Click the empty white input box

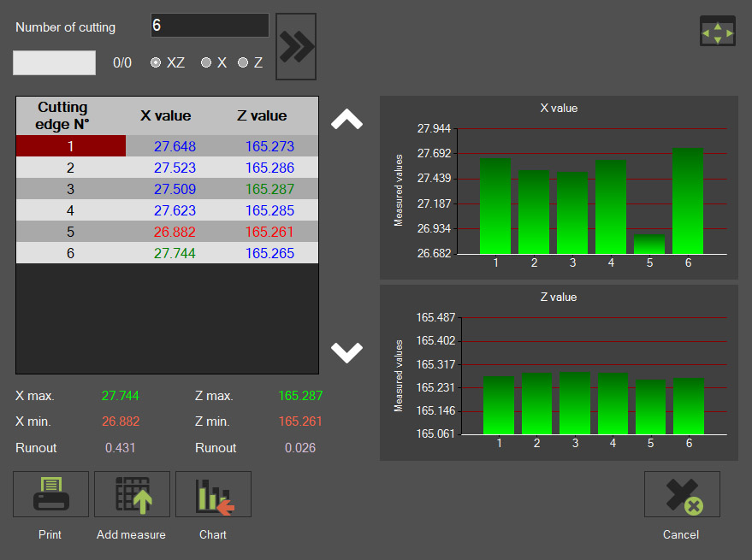click(x=54, y=62)
